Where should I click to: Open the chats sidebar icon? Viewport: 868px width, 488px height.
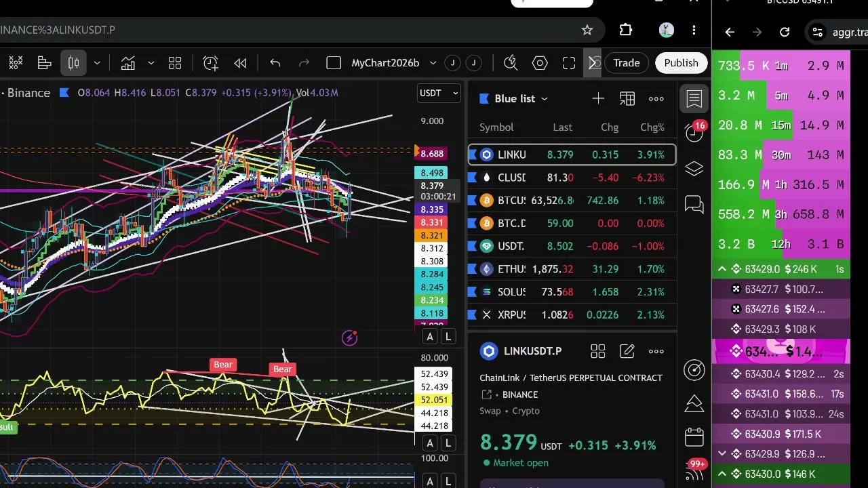tap(694, 203)
